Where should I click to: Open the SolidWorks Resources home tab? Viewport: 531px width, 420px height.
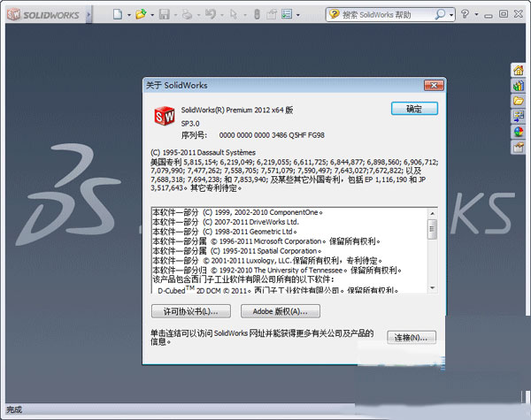(x=518, y=71)
